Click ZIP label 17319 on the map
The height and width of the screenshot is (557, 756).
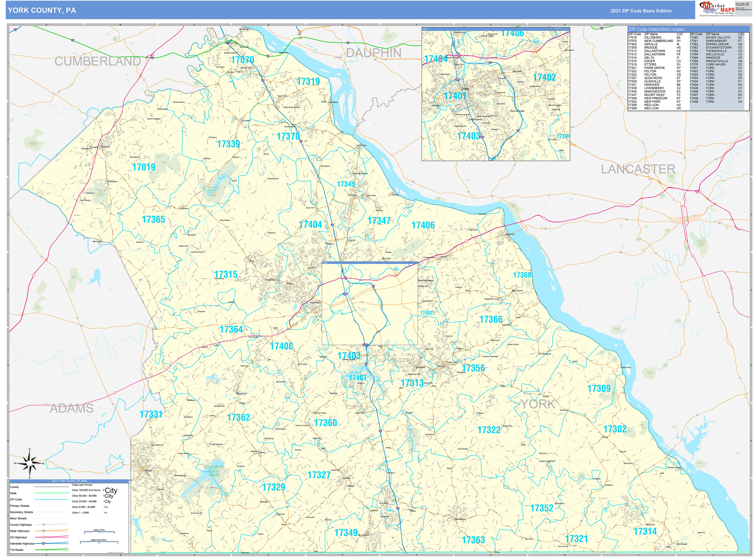click(308, 82)
